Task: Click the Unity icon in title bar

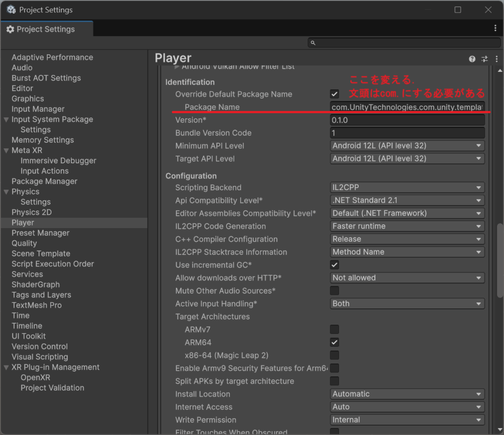Action: click(11, 10)
